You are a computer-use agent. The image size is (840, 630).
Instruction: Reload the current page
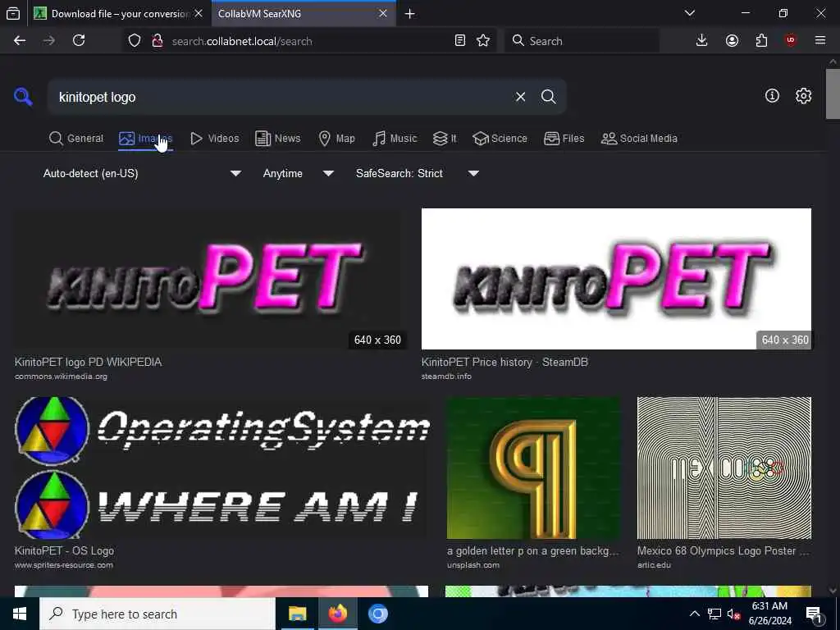coord(79,41)
